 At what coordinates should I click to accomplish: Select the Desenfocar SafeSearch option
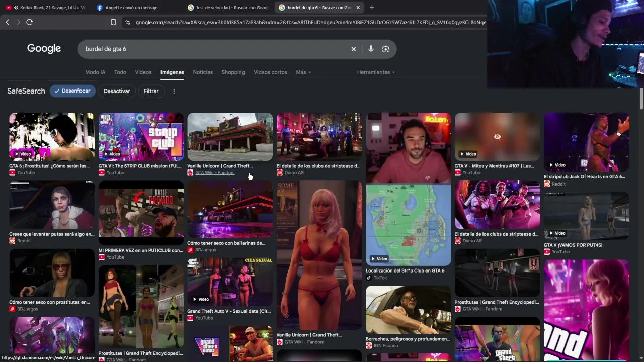click(x=72, y=91)
